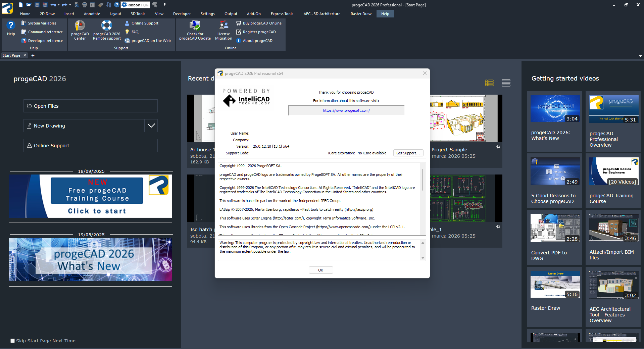Close the About dialog with the X button
Screen dimensions: 644x349
coord(425,73)
